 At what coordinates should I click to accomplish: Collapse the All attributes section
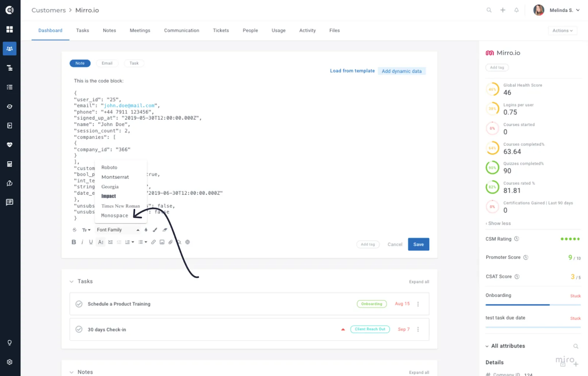pos(487,346)
